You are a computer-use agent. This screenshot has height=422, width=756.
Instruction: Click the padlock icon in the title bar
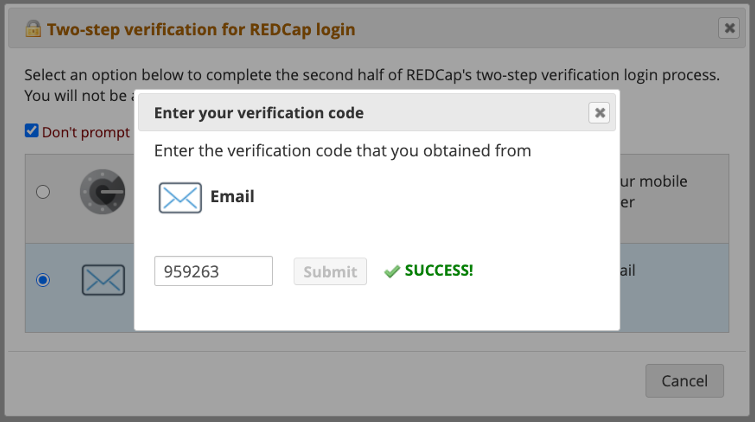coord(30,29)
